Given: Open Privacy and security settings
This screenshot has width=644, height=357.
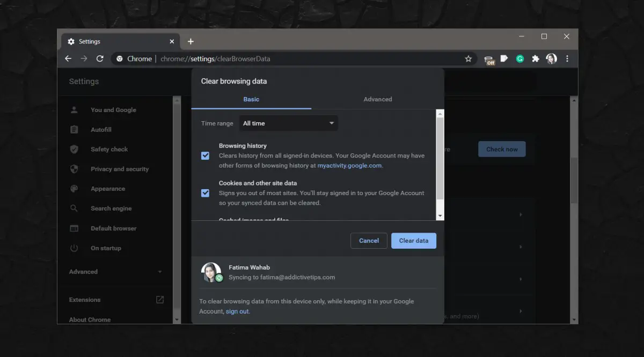Looking at the screenshot, I should 120,169.
